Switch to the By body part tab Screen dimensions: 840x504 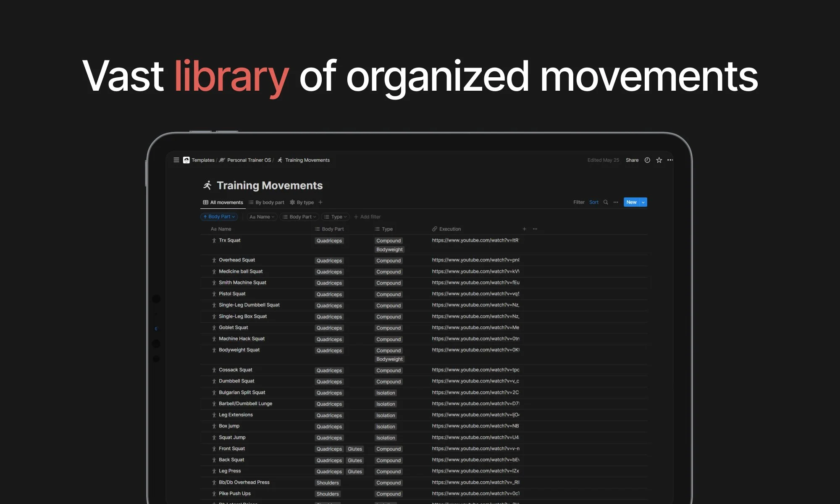266,202
